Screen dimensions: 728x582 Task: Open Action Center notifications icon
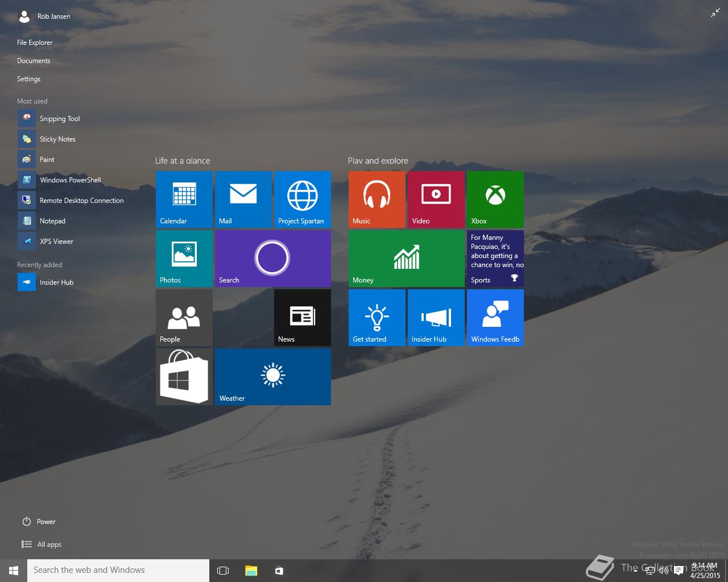click(679, 571)
